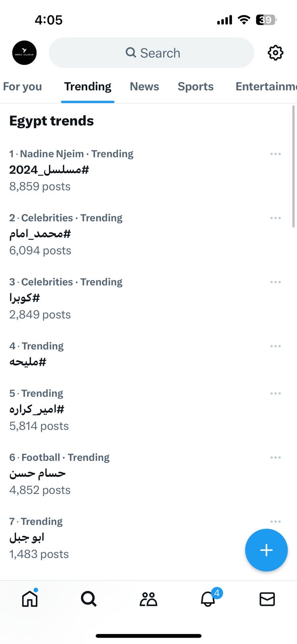This screenshot has height=644, width=297.
Task: Tap the profile avatar picture
Action: [25, 53]
